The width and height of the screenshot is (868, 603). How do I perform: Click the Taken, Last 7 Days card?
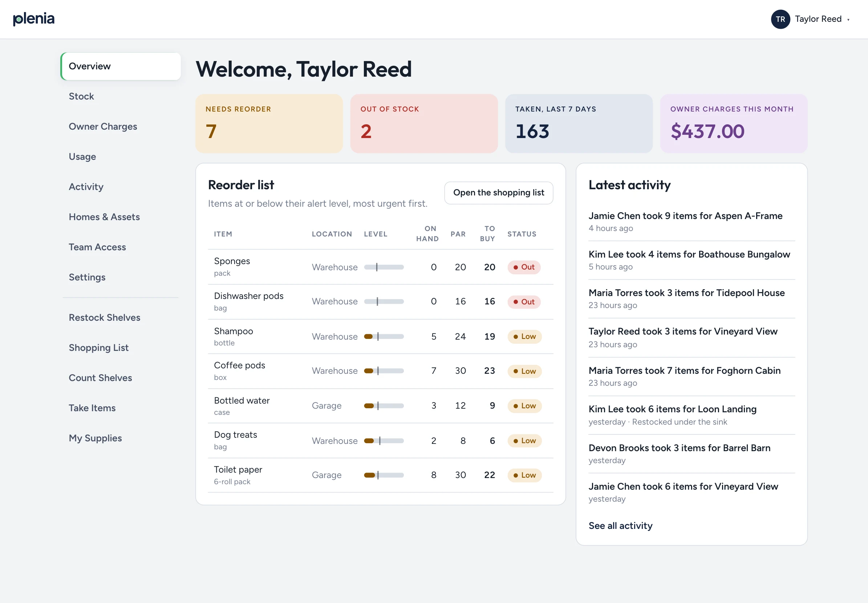[579, 124]
